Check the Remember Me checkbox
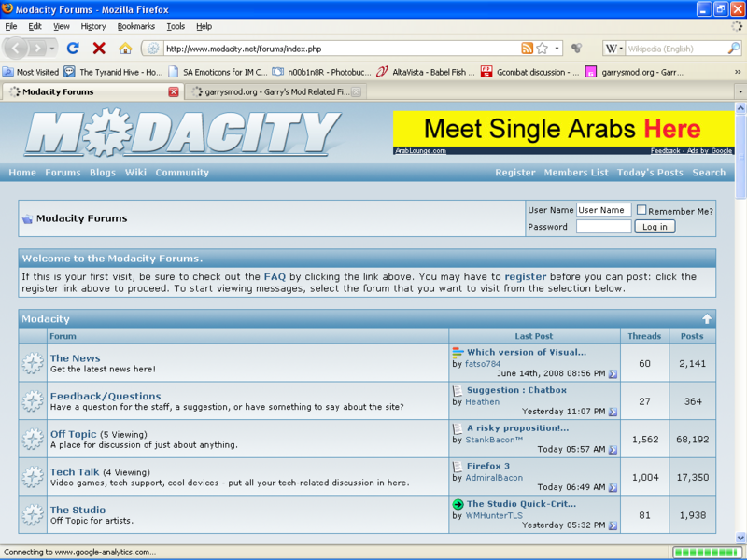 click(641, 209)
